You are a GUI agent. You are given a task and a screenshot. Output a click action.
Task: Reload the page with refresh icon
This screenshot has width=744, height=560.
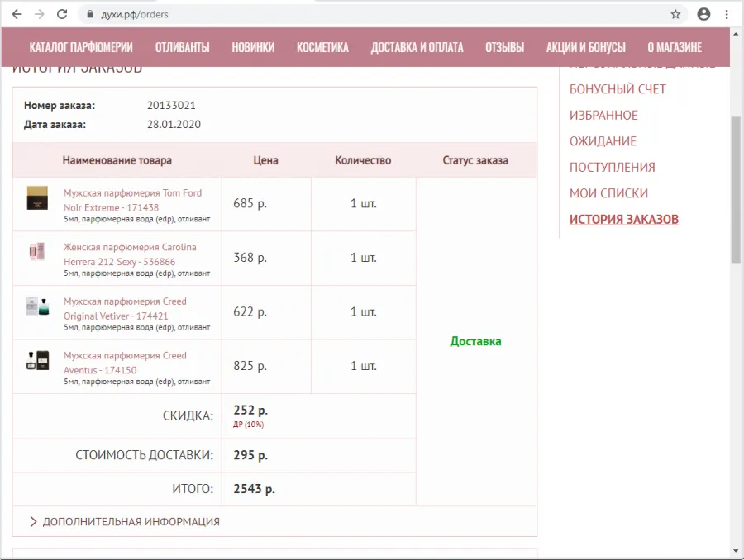(62, 14)
